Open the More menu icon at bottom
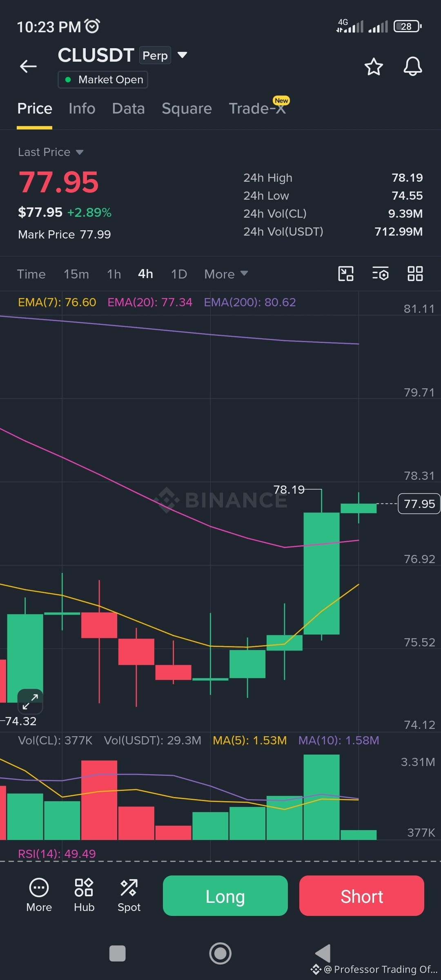Screen dimensions: 441x980 point(39,896)
